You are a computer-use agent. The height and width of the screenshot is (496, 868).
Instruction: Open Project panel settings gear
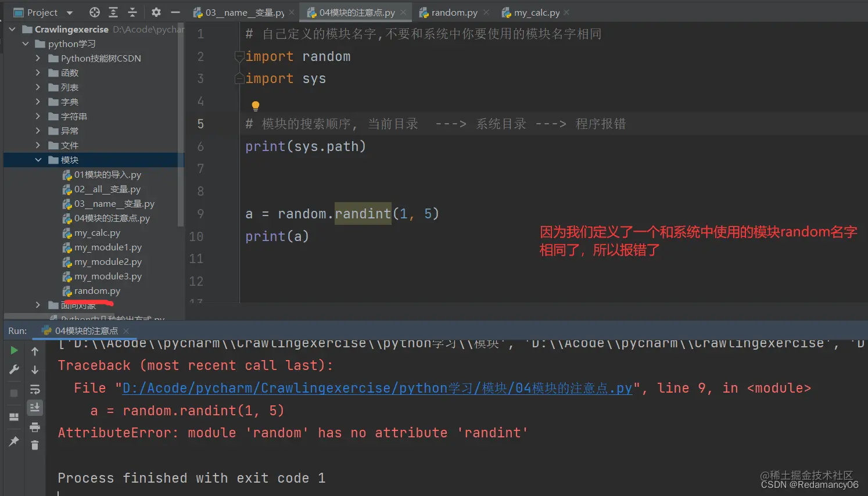tap(156, 12)
